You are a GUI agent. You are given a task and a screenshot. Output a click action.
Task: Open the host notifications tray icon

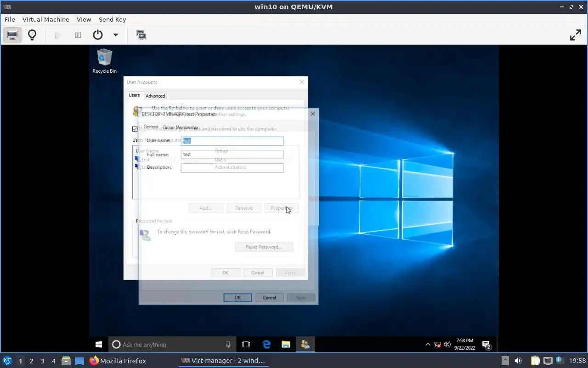(x=560, y=361)
